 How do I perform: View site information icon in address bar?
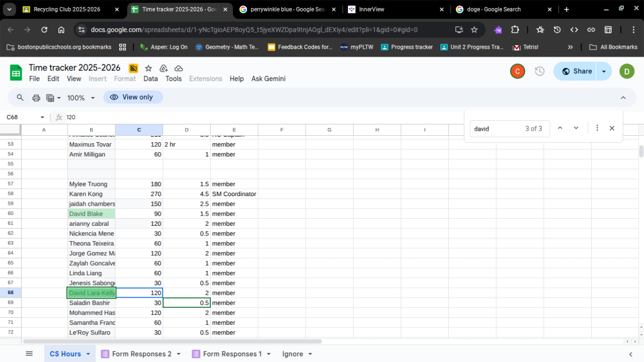tap(82, 30)
